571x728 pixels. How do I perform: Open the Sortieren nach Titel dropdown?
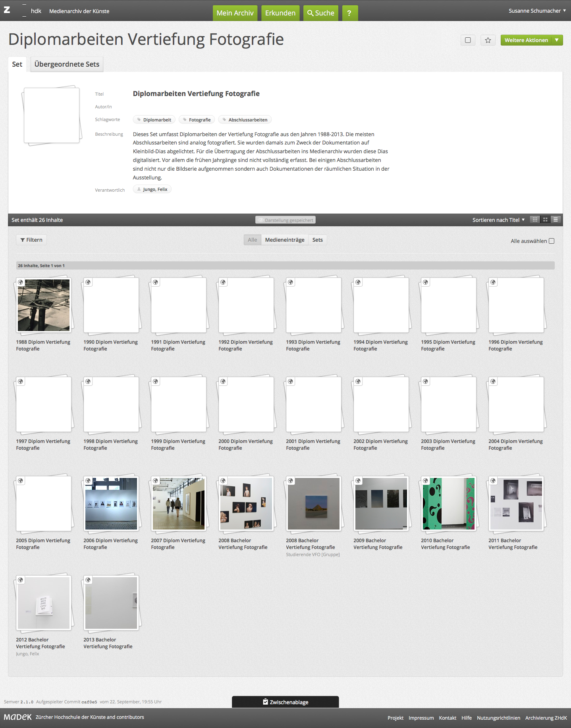click(498, 220)
